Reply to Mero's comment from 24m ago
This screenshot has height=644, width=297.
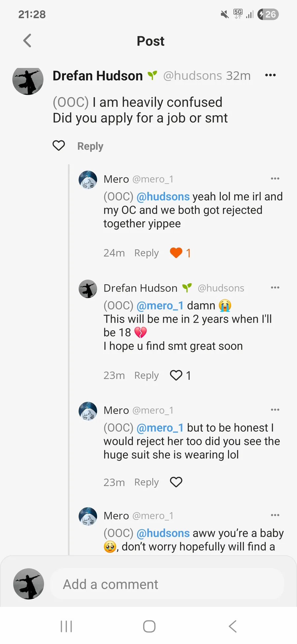tap(146, 253)
